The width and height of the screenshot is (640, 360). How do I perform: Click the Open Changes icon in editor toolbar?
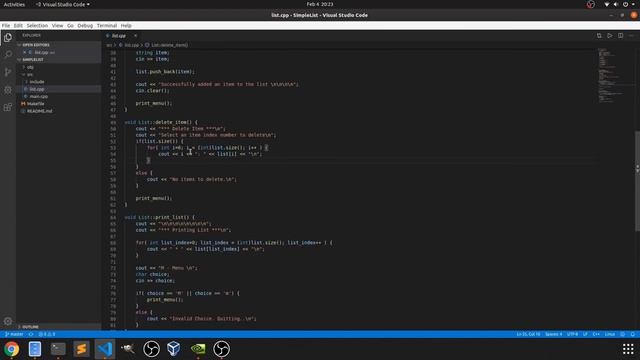point(599,36)
